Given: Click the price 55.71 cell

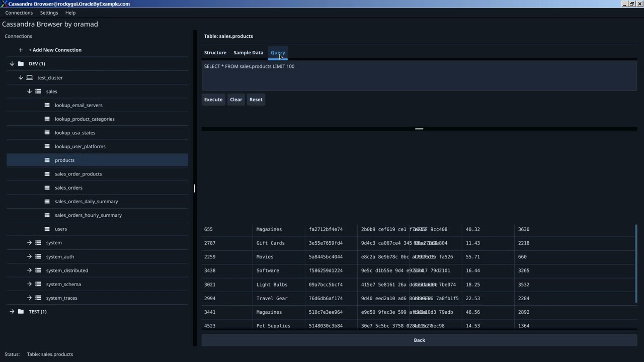Looking at the screenshot, I should tap(473, 257).
